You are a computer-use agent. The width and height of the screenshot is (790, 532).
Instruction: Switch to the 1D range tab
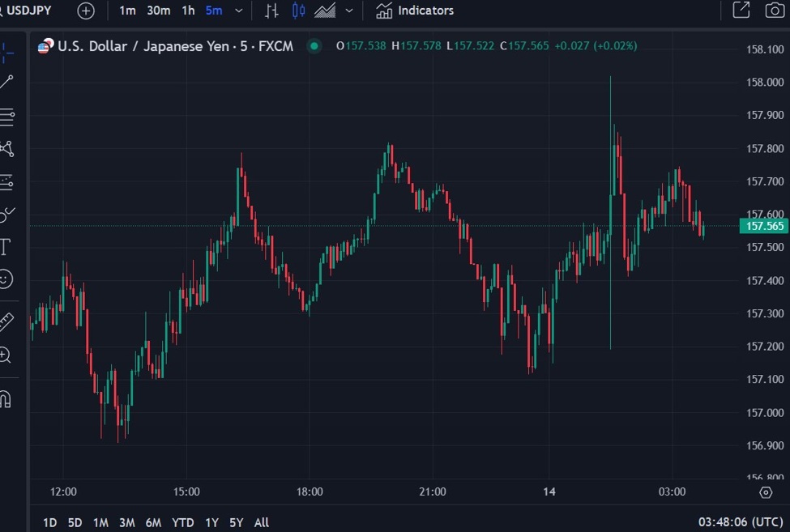coord(49,522)
